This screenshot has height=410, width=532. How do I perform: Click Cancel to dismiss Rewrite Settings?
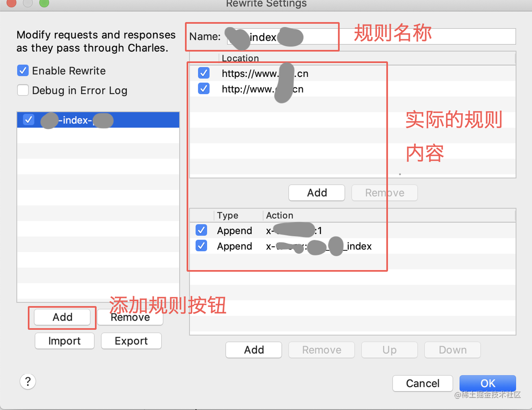pos(422,383)
